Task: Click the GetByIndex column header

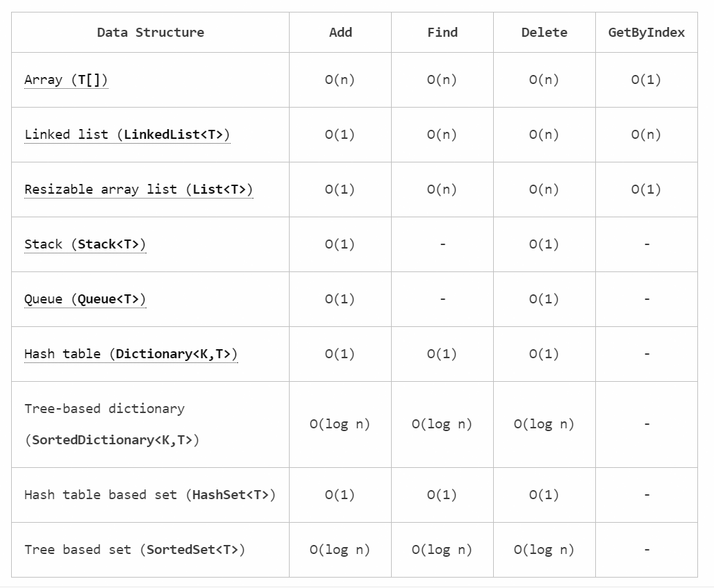Action: pos(646,33)
